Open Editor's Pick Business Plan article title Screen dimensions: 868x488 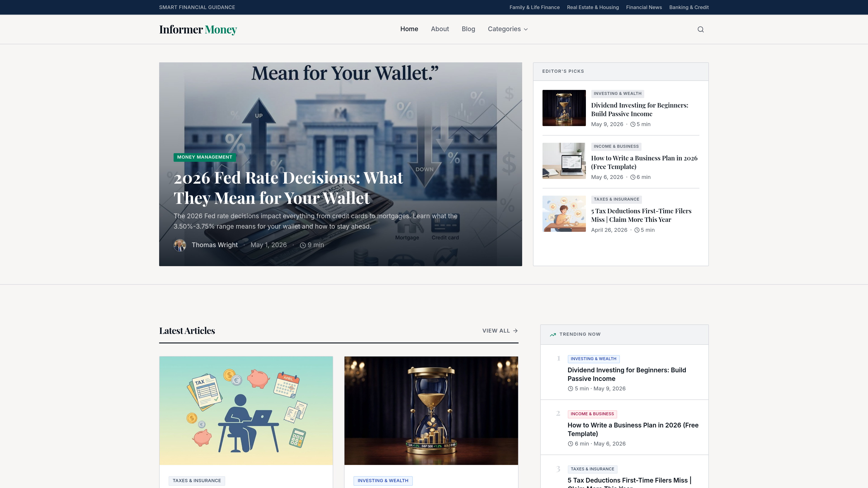644,162
